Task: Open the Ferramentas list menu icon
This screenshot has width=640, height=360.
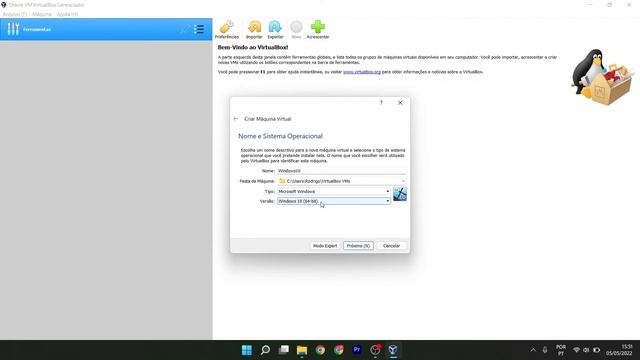Action: [199, 29]
